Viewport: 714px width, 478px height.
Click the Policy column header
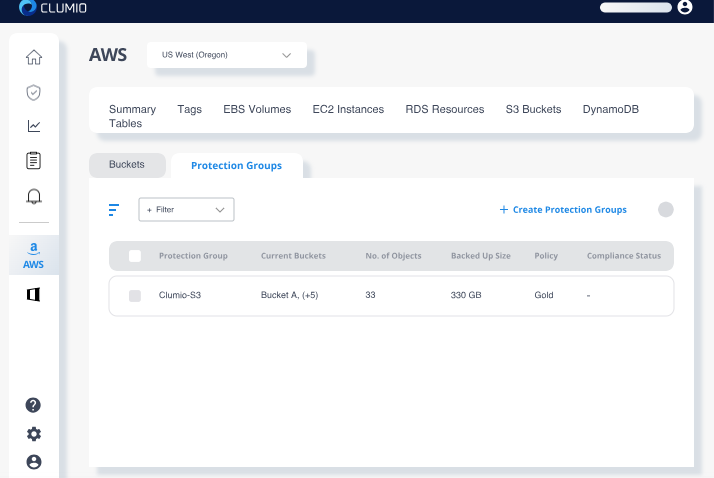546,256
